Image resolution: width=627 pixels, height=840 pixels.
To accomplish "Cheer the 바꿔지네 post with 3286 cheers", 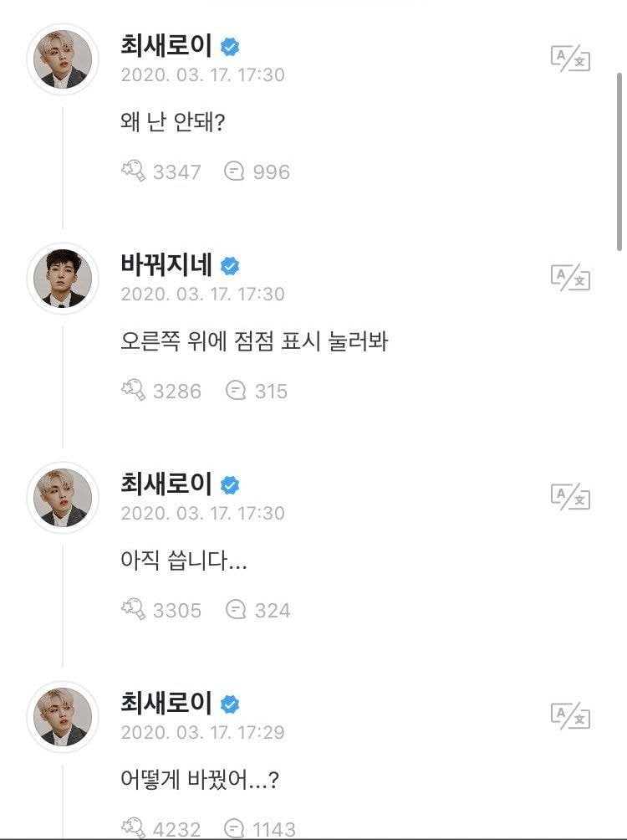I will tap(134, 391).
